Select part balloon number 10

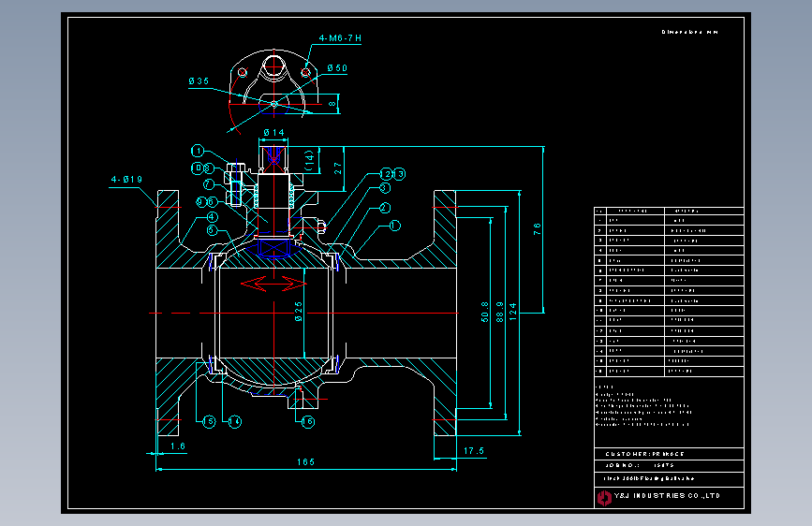click(198, 168)
